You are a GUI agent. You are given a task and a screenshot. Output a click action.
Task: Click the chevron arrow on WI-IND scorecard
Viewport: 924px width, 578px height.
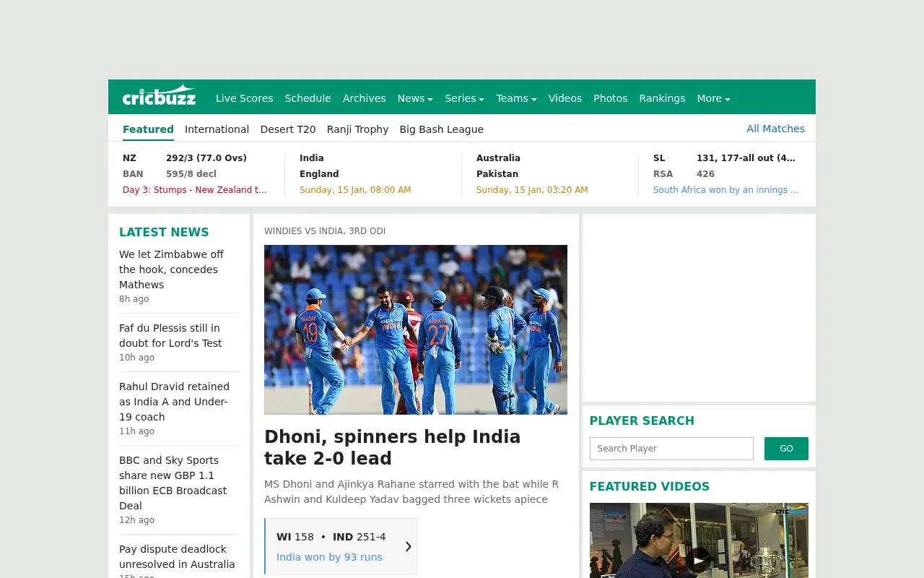(408, 546)
